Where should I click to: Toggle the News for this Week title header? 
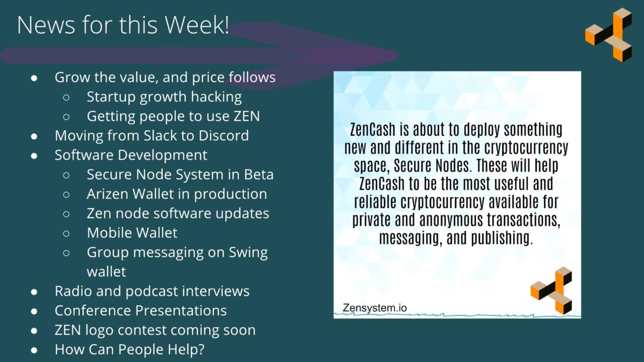point(122,24)
